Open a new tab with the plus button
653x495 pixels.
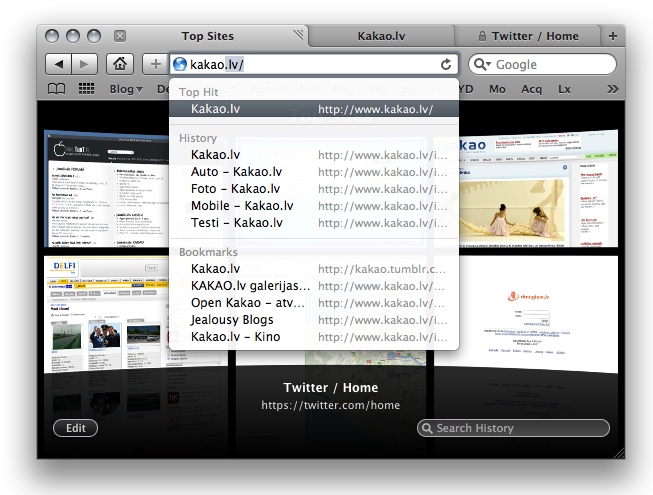(x=613, y=36)
